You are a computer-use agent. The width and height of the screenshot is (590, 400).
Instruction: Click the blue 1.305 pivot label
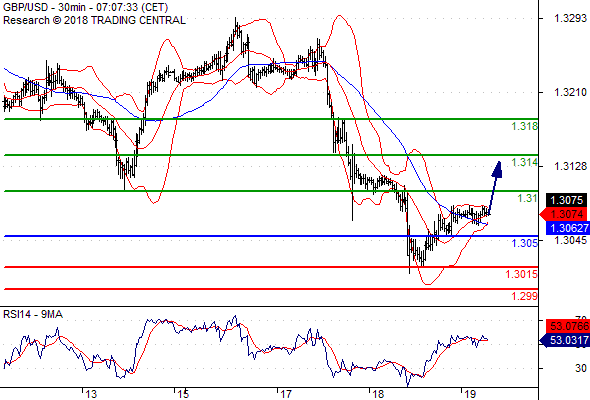[525, 243]
